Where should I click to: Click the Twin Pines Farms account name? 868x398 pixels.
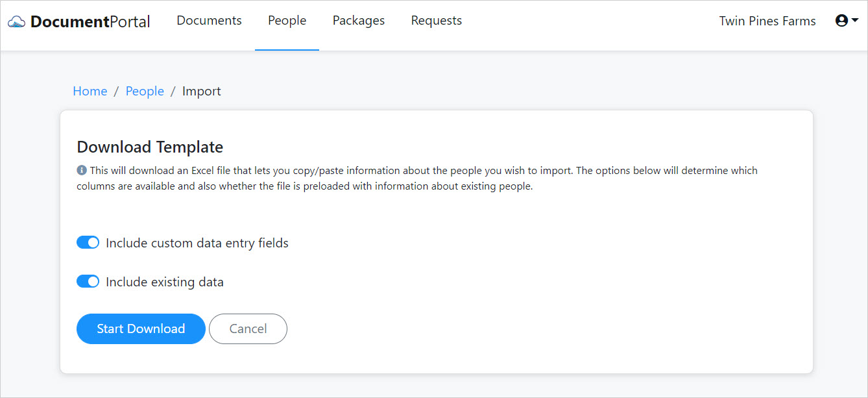(x=767, y=21)
